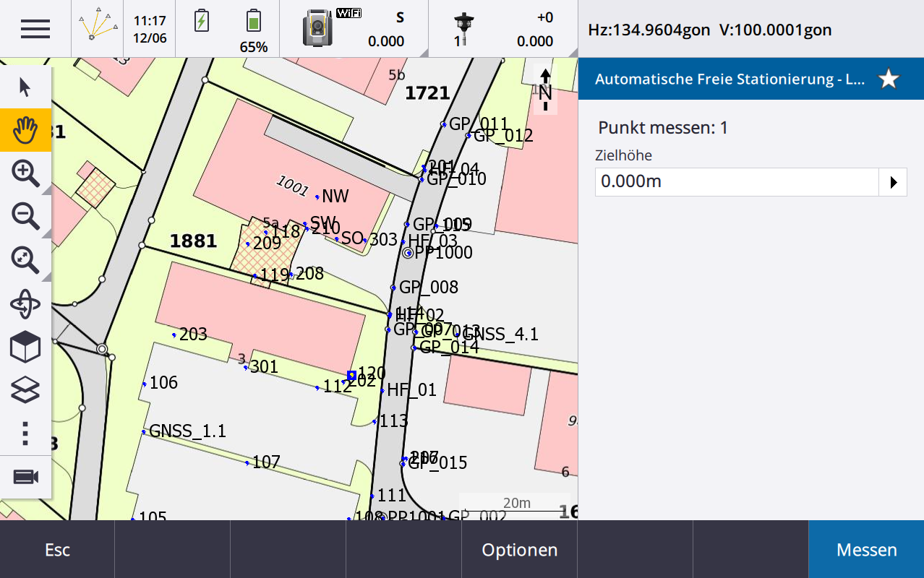Viewport: 924px width, 578px height.
Task: Activate the hand pan tool
Action: [x=25, y=130]
